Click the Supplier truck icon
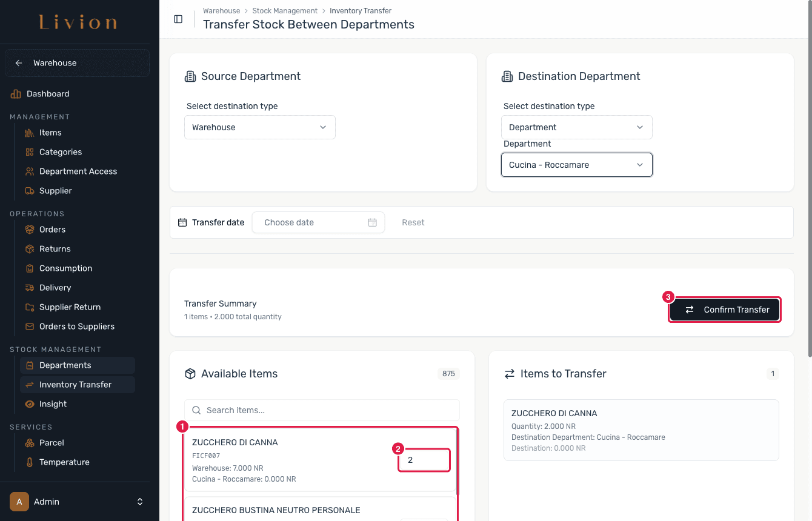This screenshot has height=521, width=812. [x=29, y=191]
